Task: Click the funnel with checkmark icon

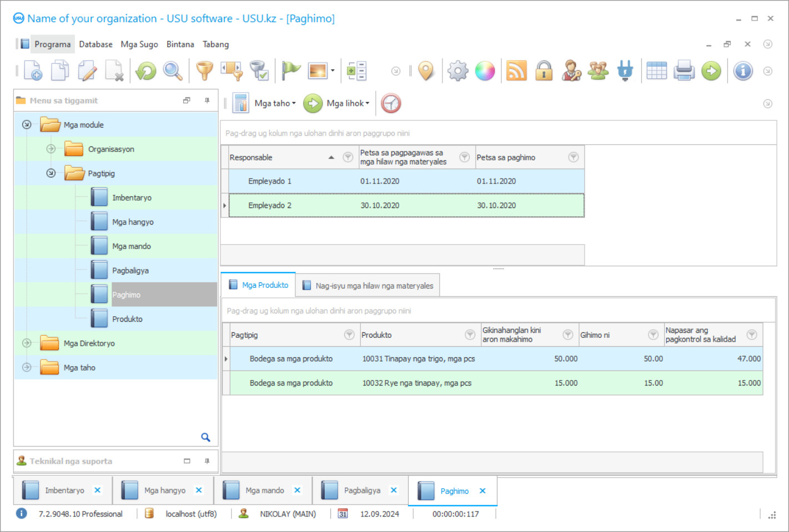Action: click(x=259, y=70)
